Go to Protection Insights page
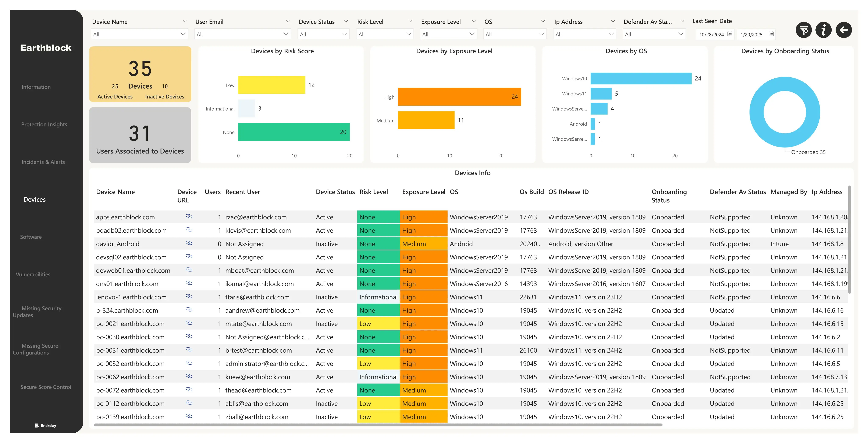 [x=44, y=124]
